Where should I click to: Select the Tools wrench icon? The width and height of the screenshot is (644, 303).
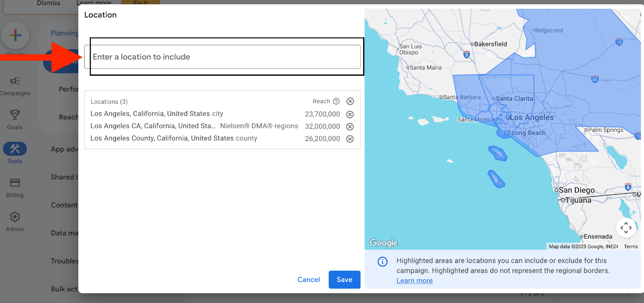[x=15, y=149]
